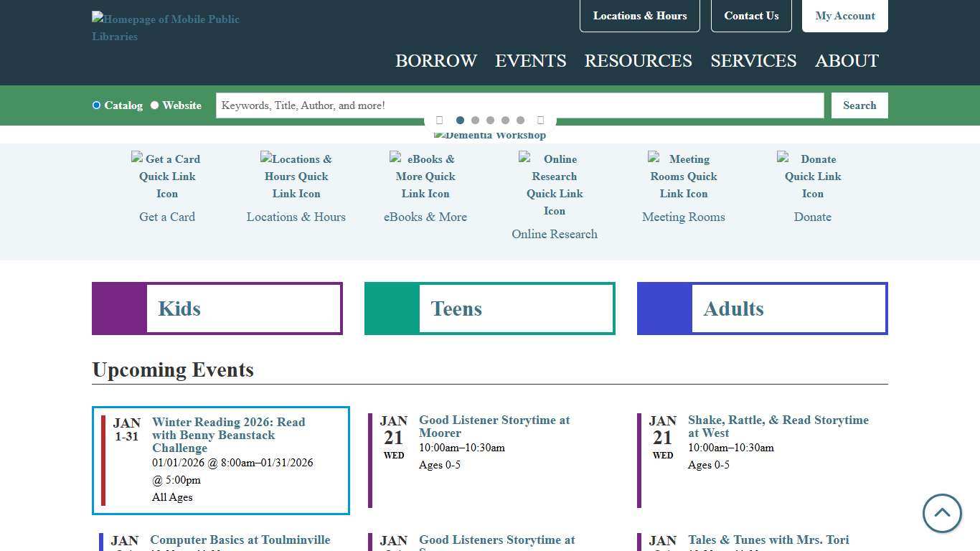Expand the Borrow navigation menu

(436, 61)
